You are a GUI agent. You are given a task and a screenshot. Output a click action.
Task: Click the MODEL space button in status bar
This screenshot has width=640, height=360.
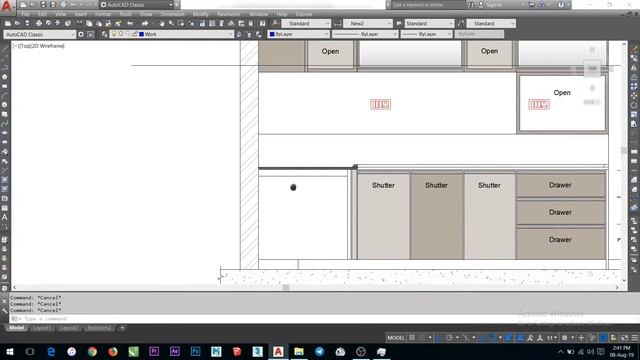396,338
